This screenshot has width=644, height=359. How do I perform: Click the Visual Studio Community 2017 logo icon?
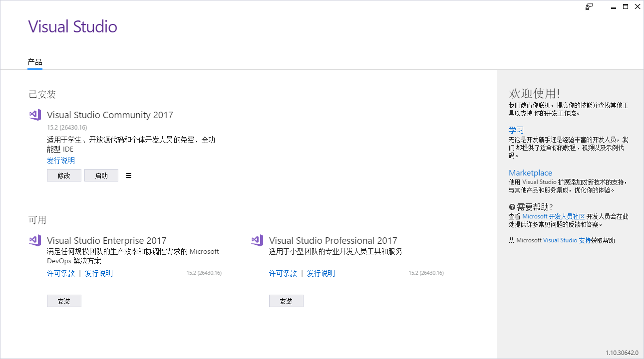click(x=35, y=115)
